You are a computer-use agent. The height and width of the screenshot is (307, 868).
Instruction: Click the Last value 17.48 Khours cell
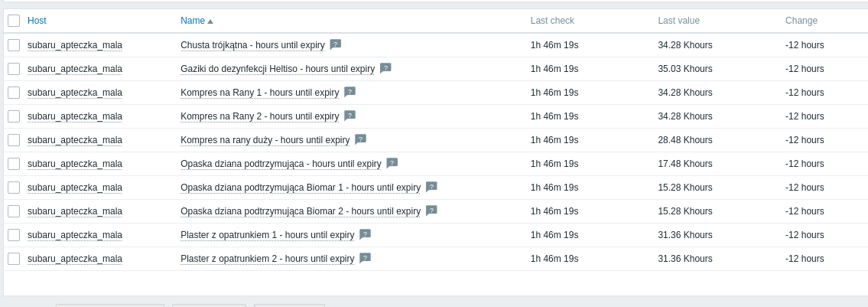coord(684,164)
